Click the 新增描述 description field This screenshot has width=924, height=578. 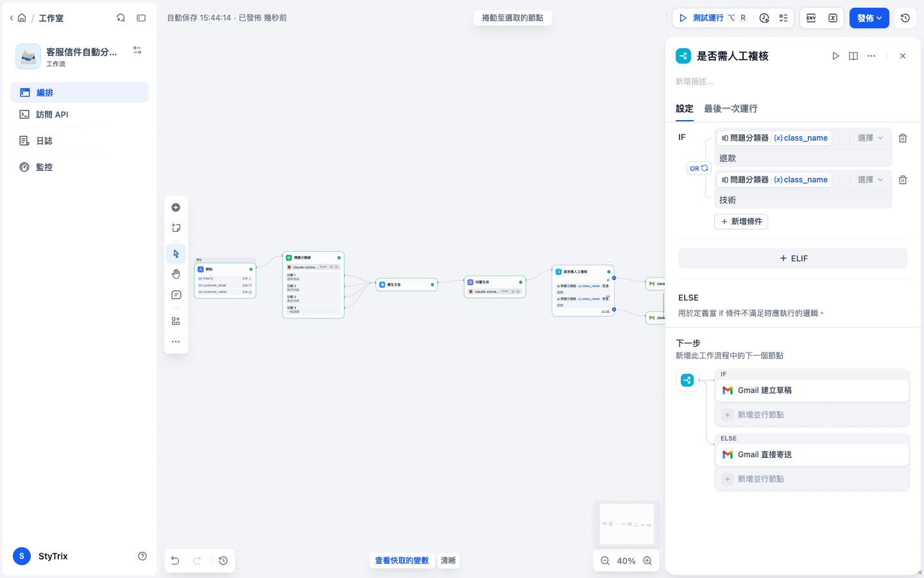[793, 82]
